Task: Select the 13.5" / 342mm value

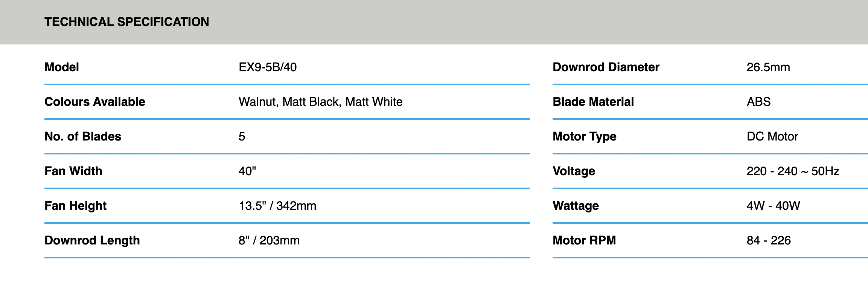Action: pyautogui.click(x=277, y=206)
